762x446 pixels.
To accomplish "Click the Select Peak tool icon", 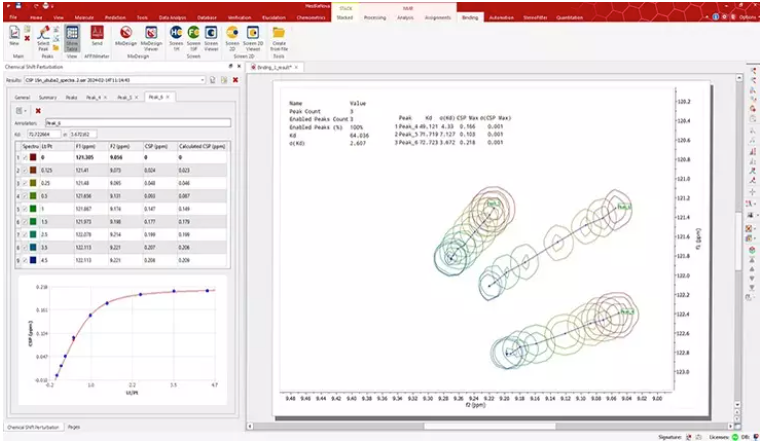I will pyautogui.click(x=43, y=38).
